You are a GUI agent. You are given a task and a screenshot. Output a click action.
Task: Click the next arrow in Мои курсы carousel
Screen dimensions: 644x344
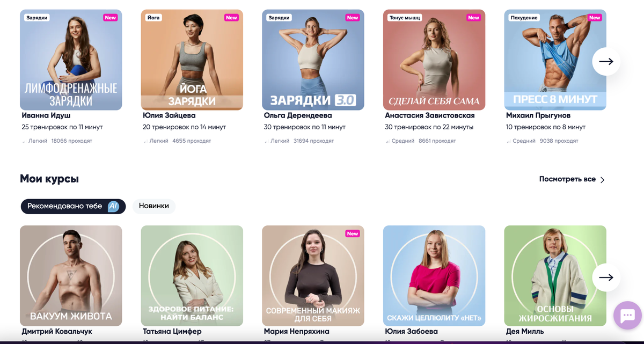click(606, 277)
